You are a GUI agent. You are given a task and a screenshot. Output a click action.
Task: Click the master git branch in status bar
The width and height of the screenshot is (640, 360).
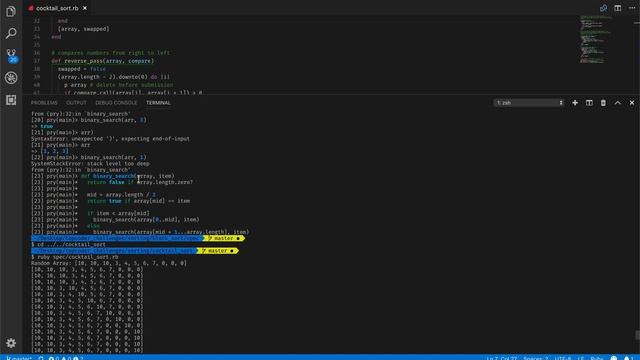pyautogui.click(x=19, y=358)
